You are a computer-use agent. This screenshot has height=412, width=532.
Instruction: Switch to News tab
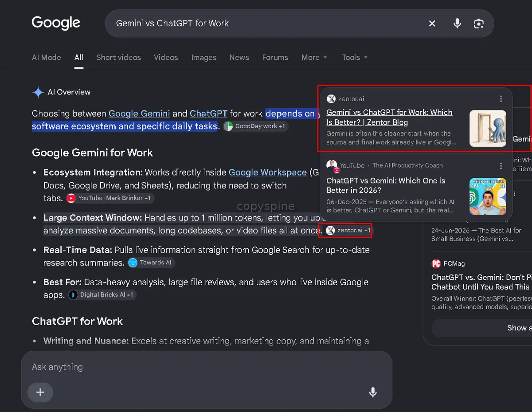pyautogui.click(x=239, y=57)
